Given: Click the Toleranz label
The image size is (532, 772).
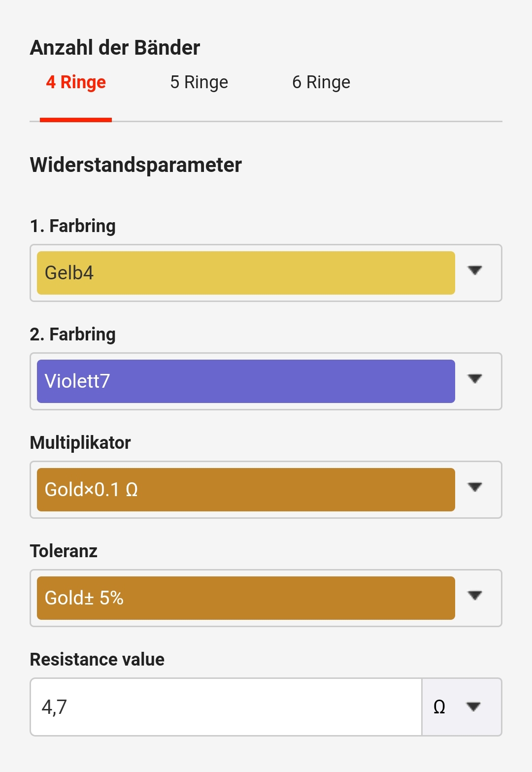Looking at the screenshot, I should (64, 551).
